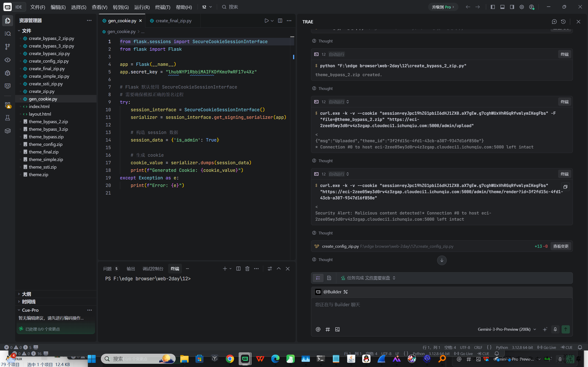Click the Run Python file play button
The width and height of the screenshot is (588, 367).
[x=266, y=21]
